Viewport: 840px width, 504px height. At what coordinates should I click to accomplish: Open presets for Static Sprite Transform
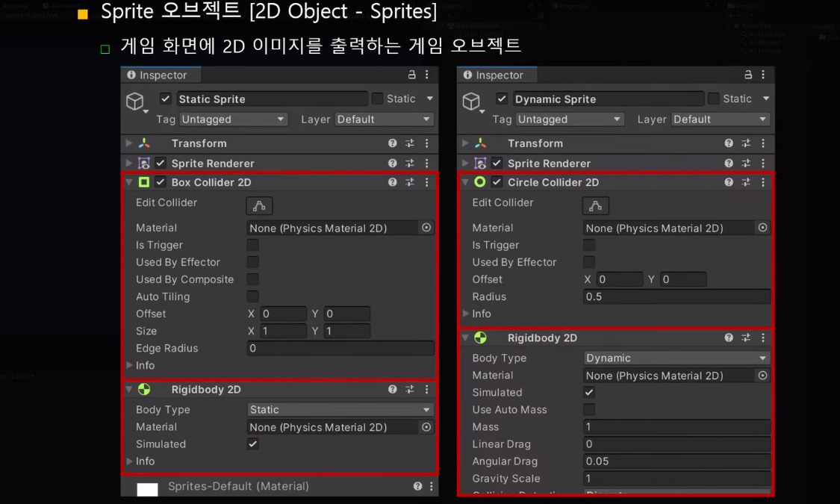pyautogui.click(x=410, y=143)
